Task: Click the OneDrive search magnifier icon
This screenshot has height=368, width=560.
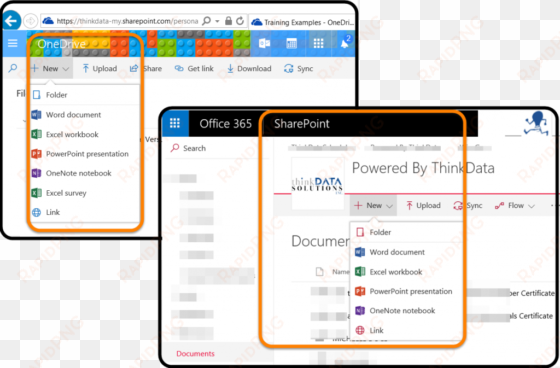Action: tap(13, 68)
